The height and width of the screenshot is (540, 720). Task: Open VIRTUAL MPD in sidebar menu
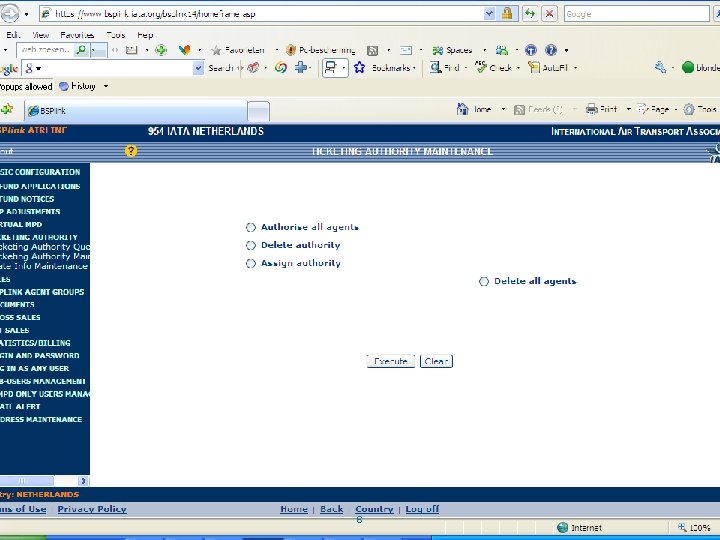(21, 225)
